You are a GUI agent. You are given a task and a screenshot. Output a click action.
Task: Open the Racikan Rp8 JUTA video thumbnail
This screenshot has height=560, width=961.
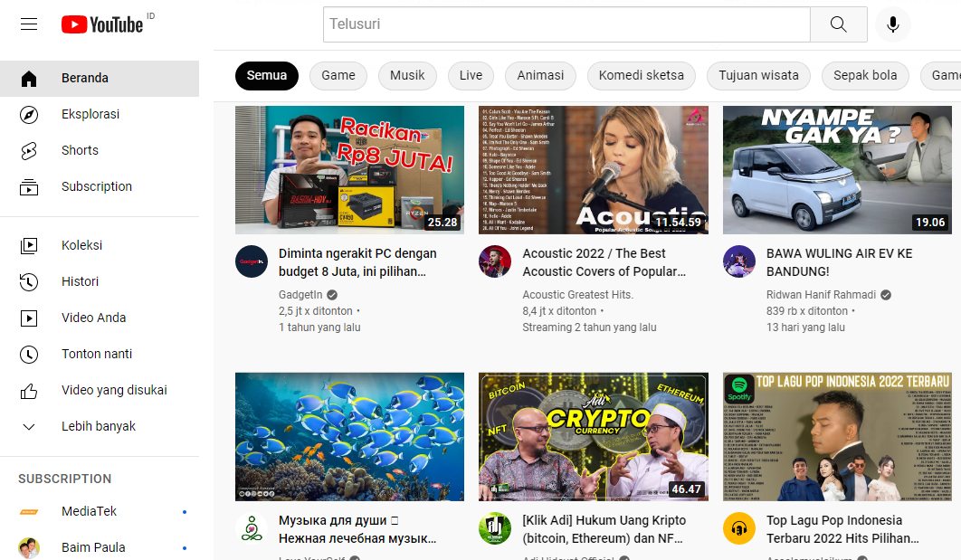pyautogui.click(x=349, y=170)
